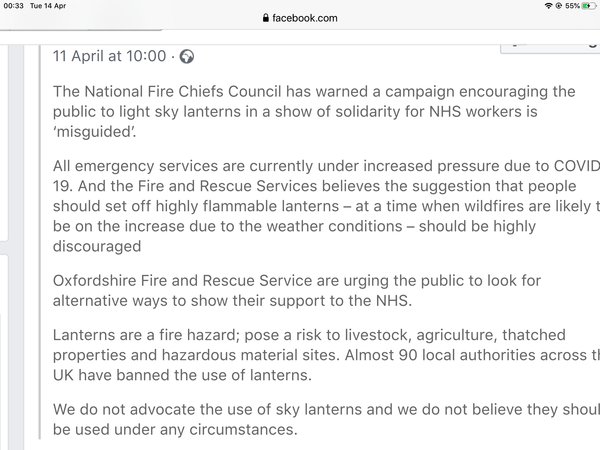
Task: Click the partially visible button above the post
Action: click(550, 49)
